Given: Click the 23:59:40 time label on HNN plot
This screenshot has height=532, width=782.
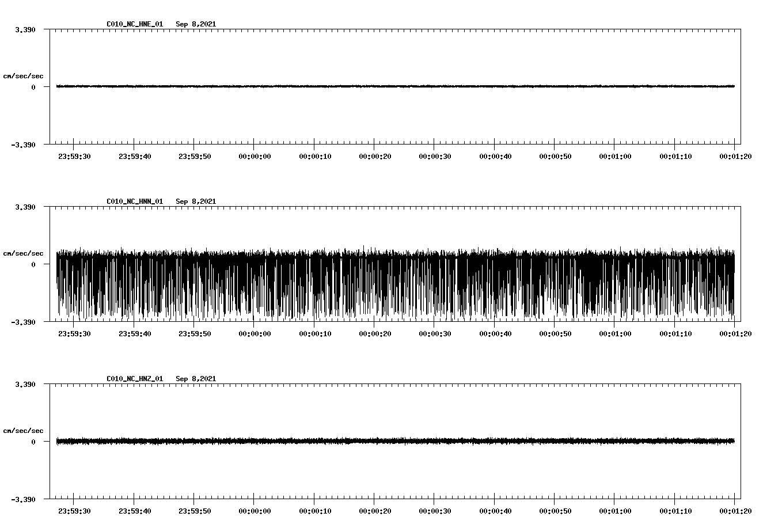Looking at the screenshot, I should tap(135, 333).
